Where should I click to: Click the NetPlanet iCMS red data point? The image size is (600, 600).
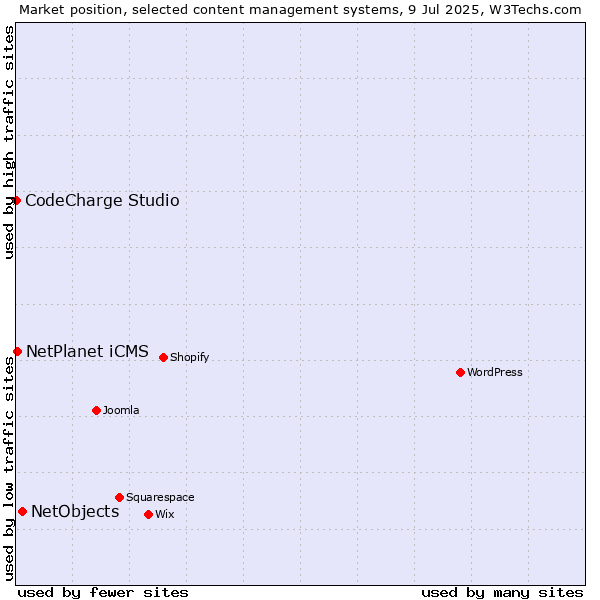point(17,351)
